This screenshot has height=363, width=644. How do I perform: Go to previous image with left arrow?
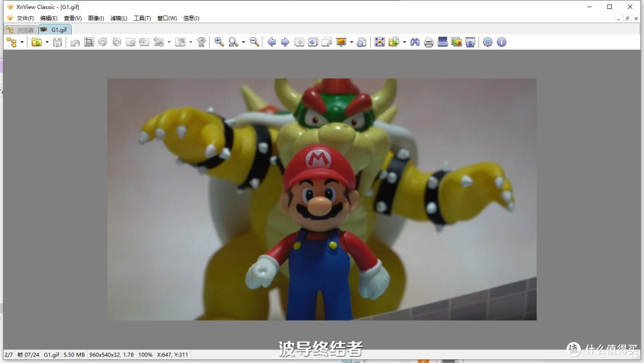point(271,42)
